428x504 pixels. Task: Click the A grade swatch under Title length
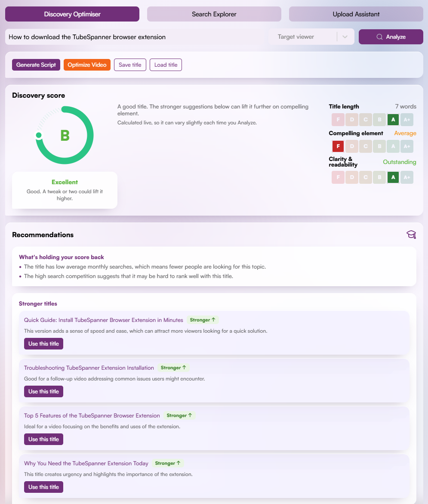tap(393, 120)
